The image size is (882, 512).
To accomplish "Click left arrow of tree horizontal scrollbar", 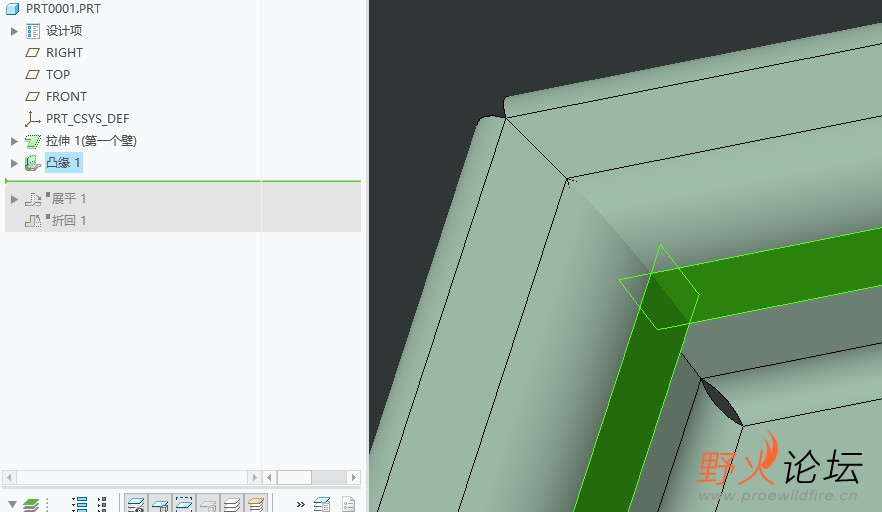I will click(9, 478).
